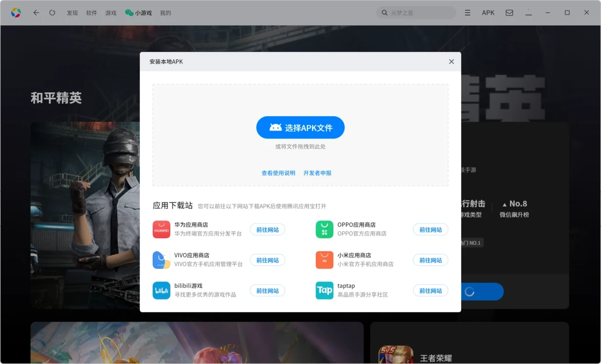The height and width of the screenshot is (364, 601).
Task: Click the blue loading install button
Action: (483, 292)
